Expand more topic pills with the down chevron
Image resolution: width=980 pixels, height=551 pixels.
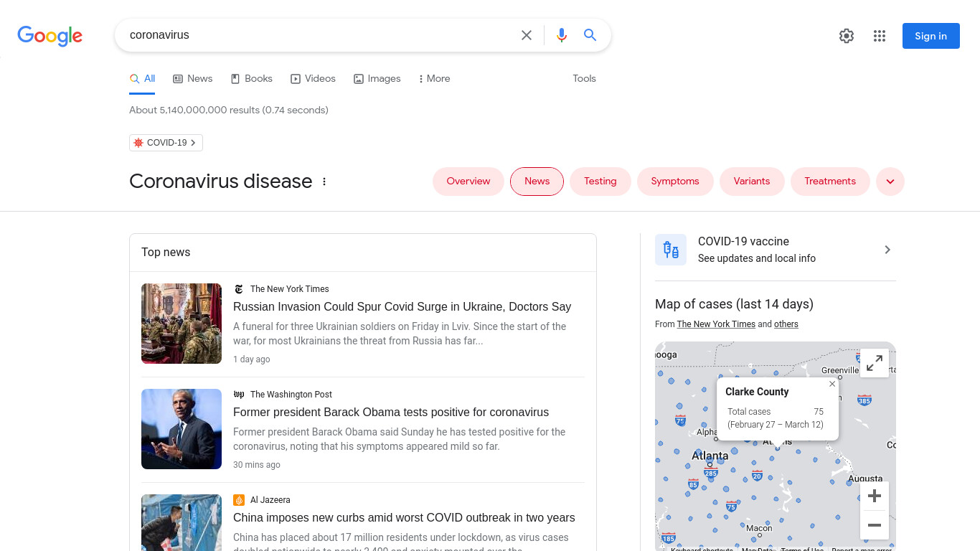coord(890,182)
